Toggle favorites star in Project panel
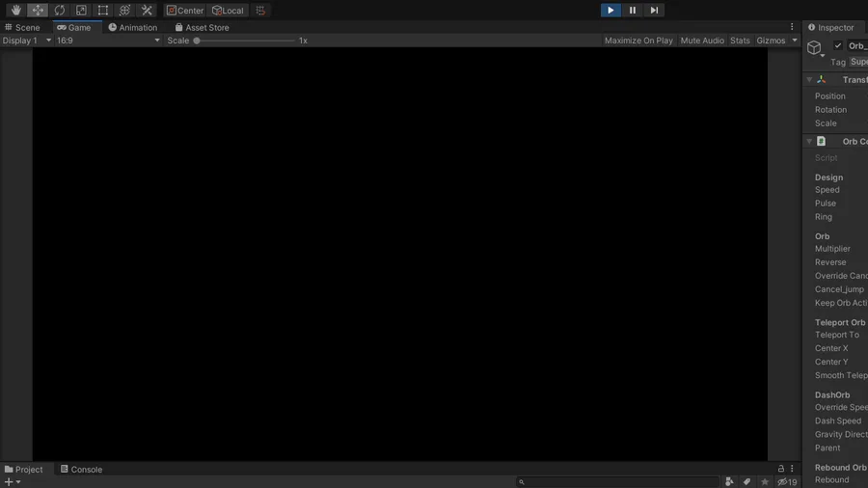 click(x=765, y=482)
